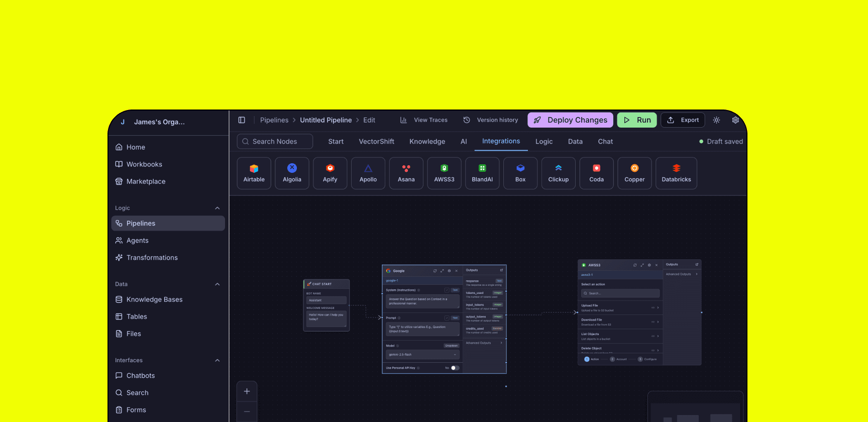Open settings gear in top bar
868x422 pixels.
[735, 120]
